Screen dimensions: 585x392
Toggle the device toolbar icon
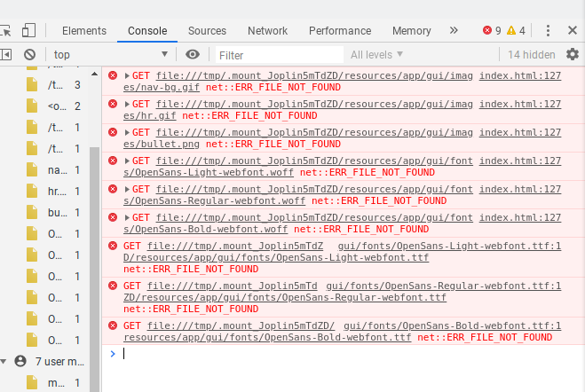click(x=28, y=30)
